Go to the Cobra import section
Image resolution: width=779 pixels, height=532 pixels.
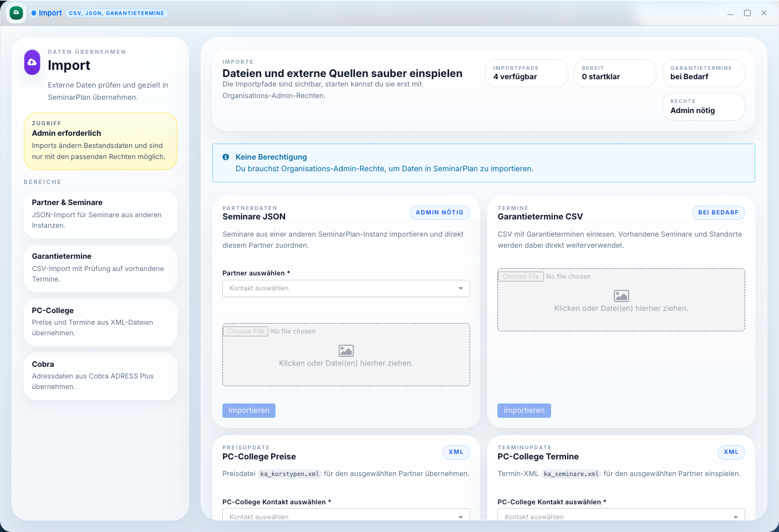[x=100, y=376]
